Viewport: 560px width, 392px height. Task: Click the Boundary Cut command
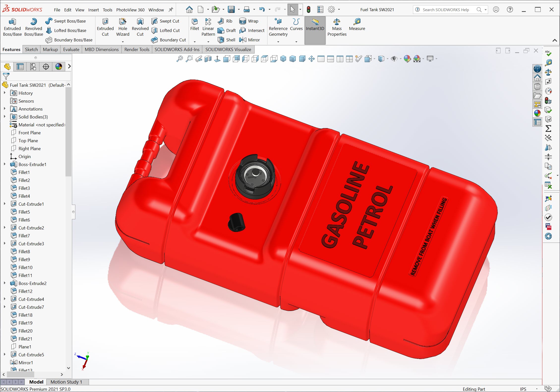[x=169, y=40]
